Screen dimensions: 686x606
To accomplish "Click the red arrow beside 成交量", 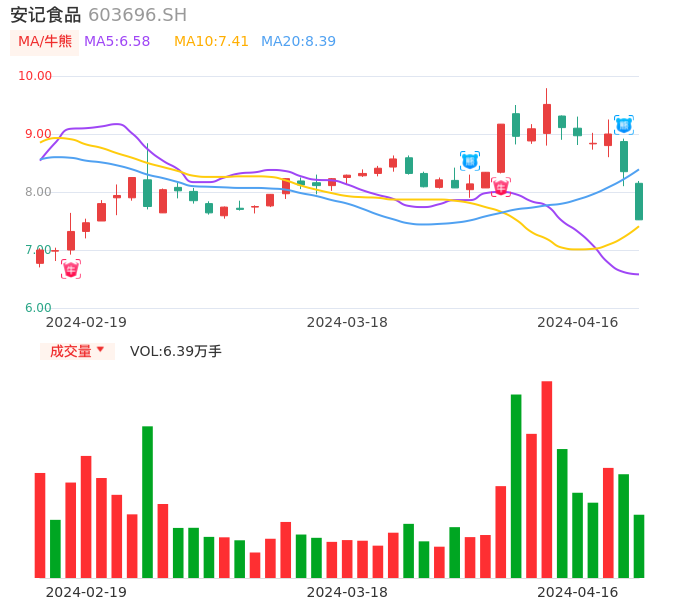I will tap(100, 350).
